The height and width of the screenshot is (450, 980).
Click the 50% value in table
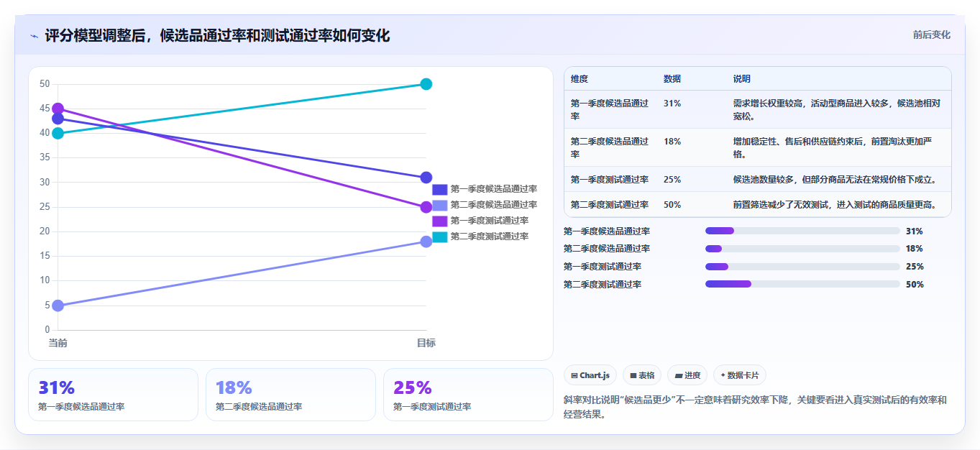coord(672,205)
